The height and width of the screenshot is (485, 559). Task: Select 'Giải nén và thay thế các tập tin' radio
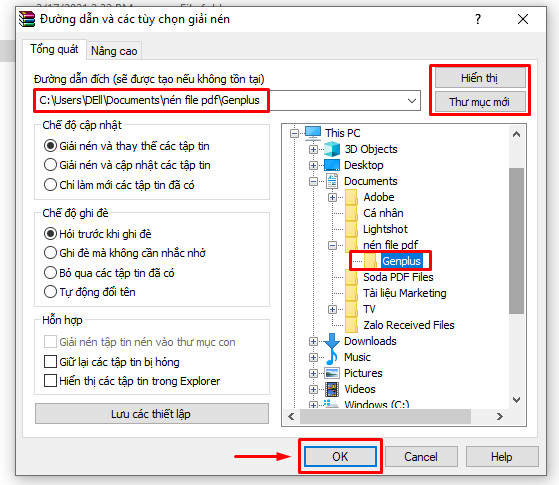(50, 146)
